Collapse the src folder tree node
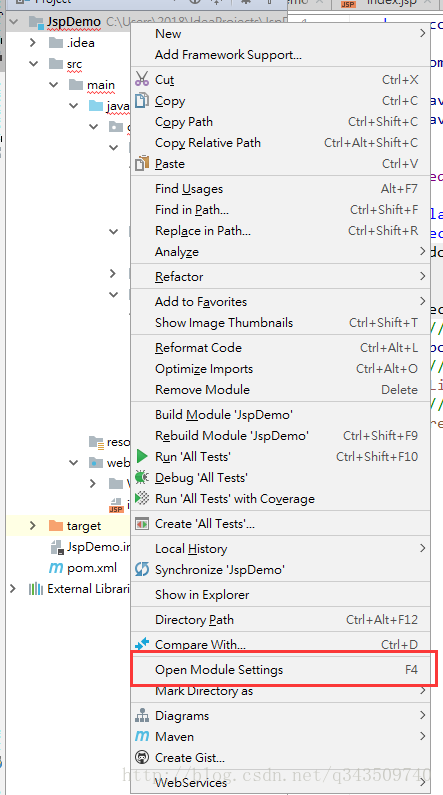The width and height of the screenshot is (443, 795). [33, 64]
